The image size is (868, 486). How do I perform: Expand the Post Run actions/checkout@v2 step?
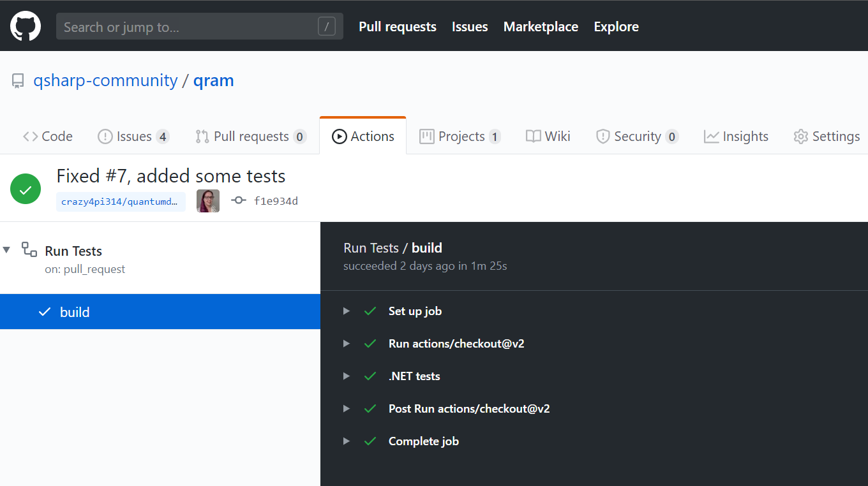(347, 409)
